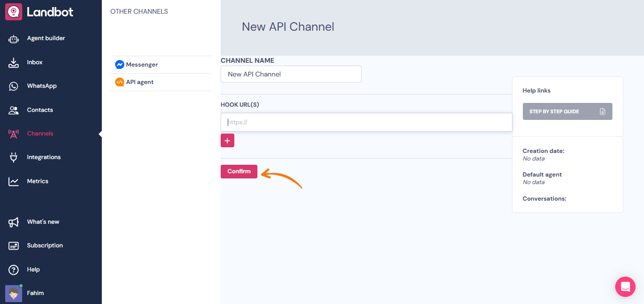Open What's new megaphone icon
This screenshot has height=304, width=644.
(x=14, y=222)
